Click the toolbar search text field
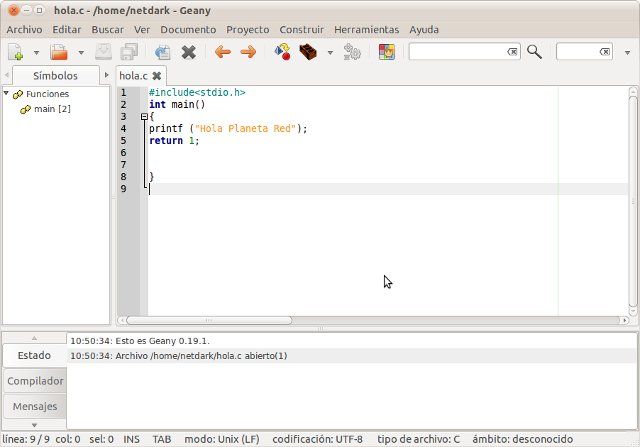The width and height of the screenshot is (640, 447). (457, 52)
